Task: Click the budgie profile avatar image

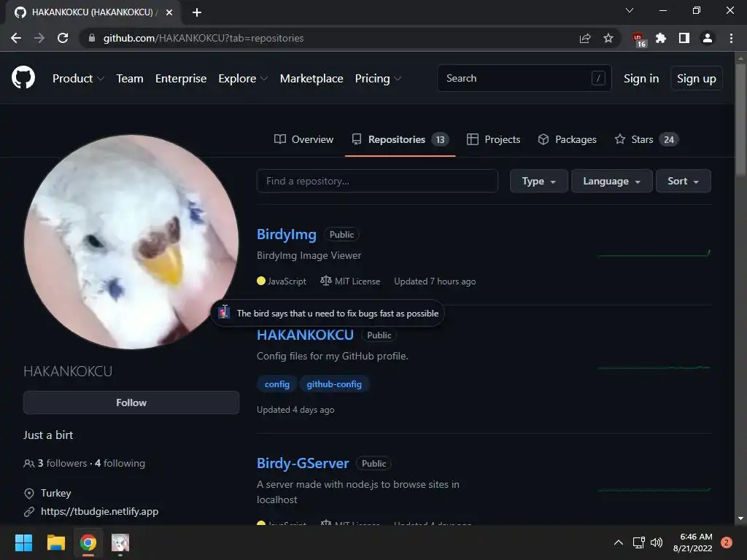Action: pos(131,242)
